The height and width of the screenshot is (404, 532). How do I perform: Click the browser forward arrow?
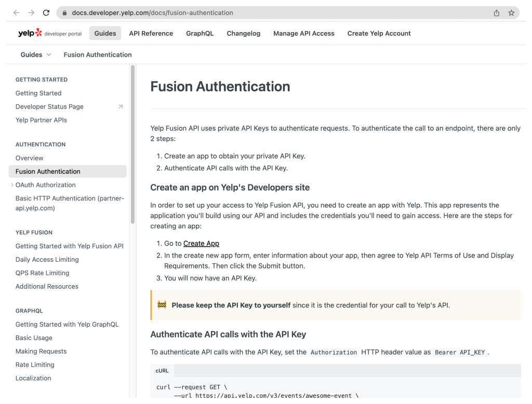coord(31,13)
